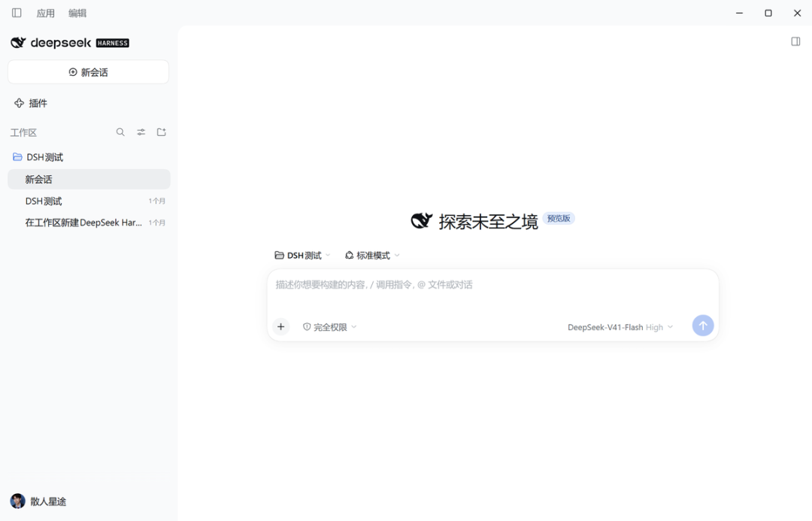The height and width of the screenshot is (521, 812).
Task: Open the 编辑 menu
Action: [x=77, y=13]
